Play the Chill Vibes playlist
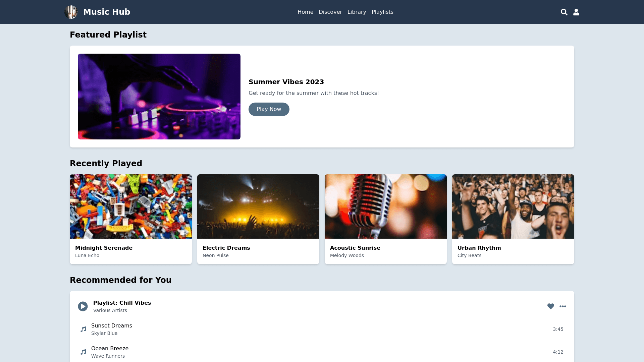The width and height of the screenshot is (644, 362). (x=83, y=306)
